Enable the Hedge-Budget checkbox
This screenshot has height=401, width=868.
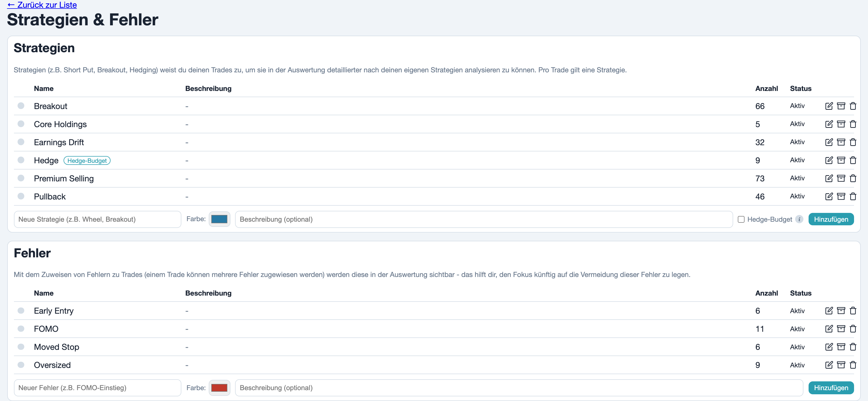[741, 219]
